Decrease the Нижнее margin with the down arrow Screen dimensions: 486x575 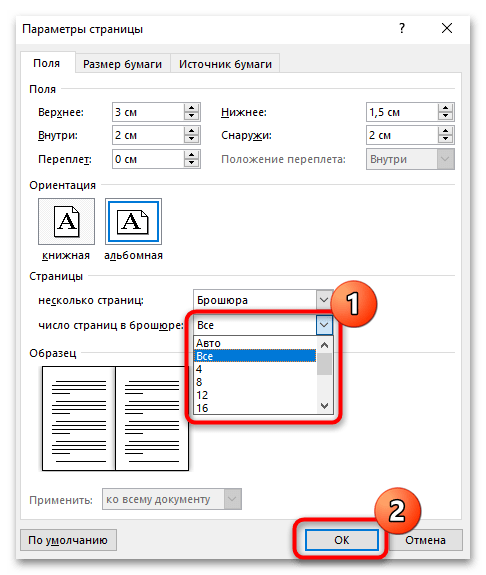446,116
